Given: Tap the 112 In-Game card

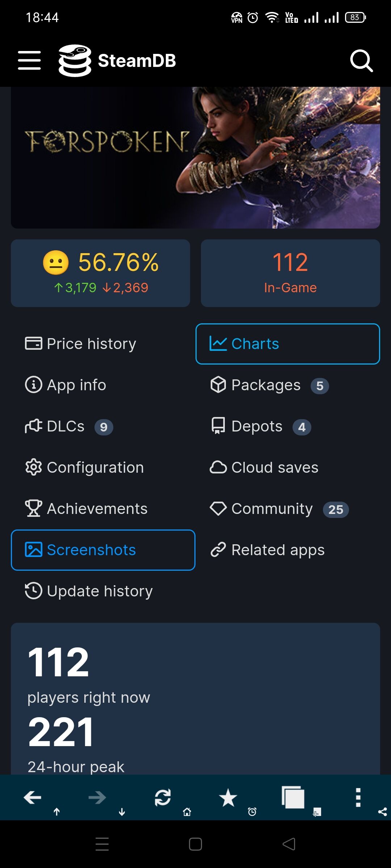Looking at the screenshot, I should 290,273.
